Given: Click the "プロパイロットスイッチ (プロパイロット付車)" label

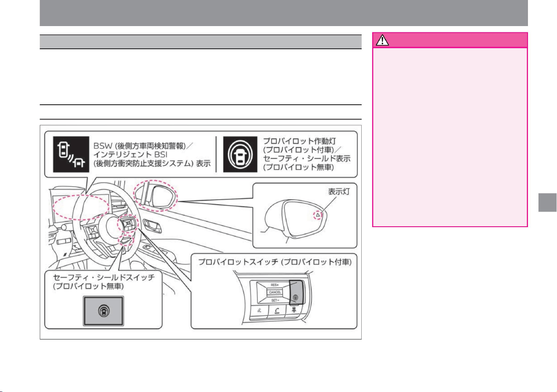Looking at the screenshot, I should click(x=275, y=262).
